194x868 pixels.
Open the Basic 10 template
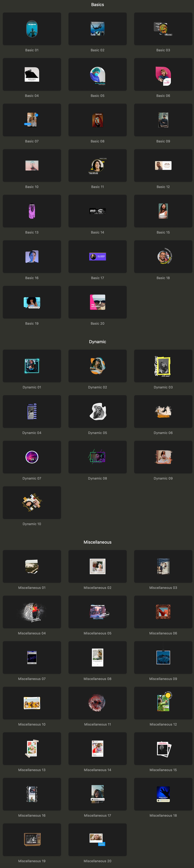pos(32,166)
